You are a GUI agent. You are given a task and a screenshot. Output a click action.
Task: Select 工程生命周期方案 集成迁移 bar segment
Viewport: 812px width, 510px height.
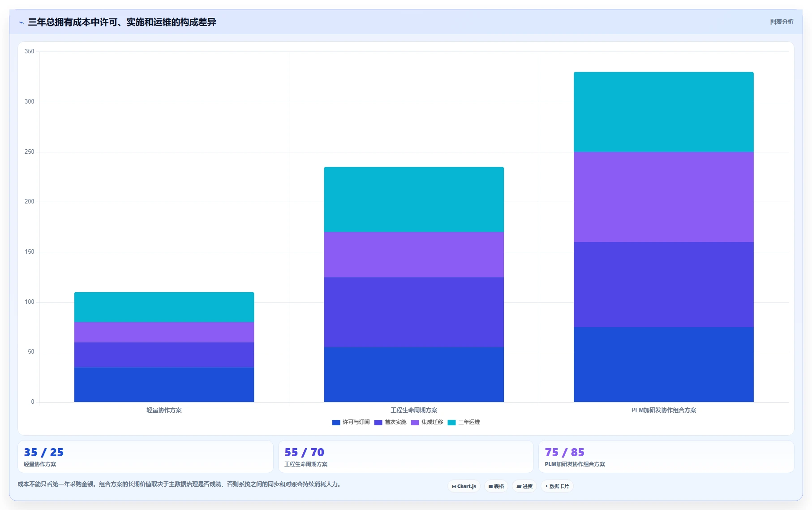pos(414,255)
